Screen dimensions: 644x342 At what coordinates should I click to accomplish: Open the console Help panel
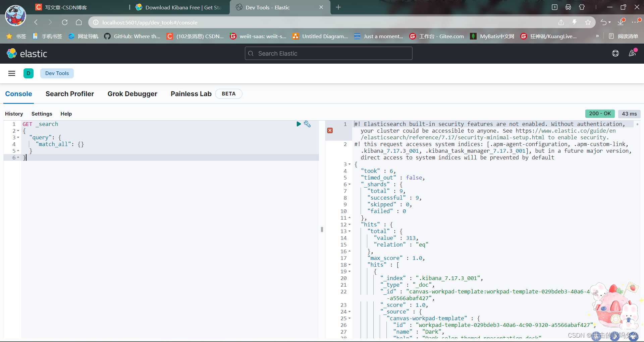point(66,114)
